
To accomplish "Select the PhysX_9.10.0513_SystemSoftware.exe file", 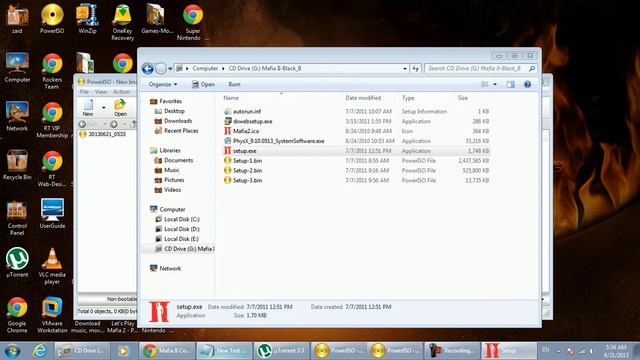I will coord(278,141).
